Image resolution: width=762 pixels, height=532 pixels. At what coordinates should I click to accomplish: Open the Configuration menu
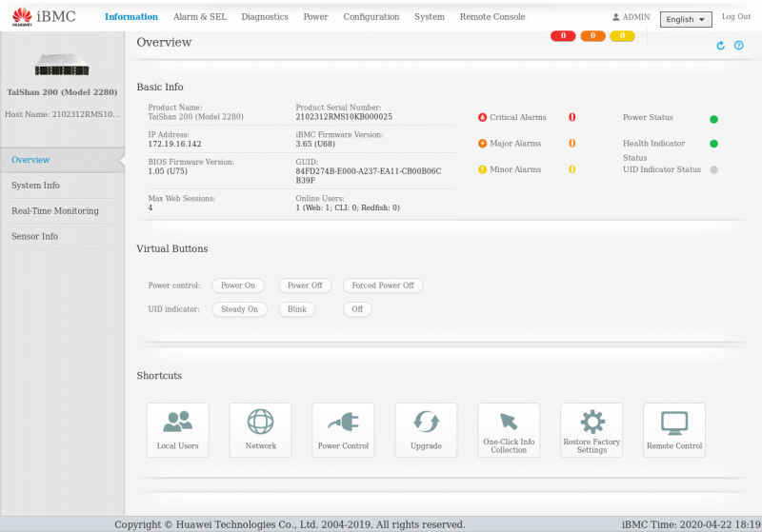(x=371, y=16)
